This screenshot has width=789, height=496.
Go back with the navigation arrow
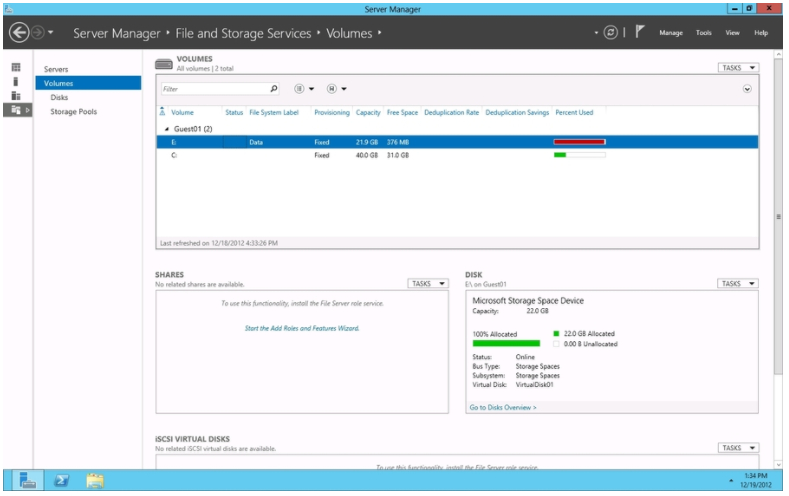[19, 33]
